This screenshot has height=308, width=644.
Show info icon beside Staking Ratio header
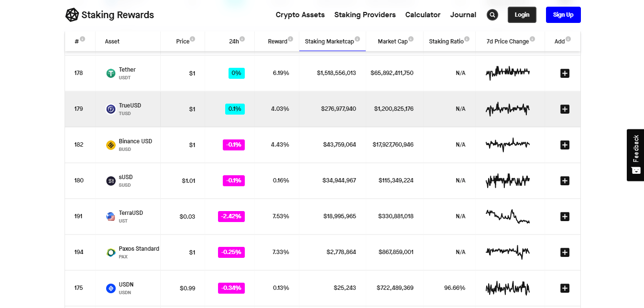(x=467, y=39)
